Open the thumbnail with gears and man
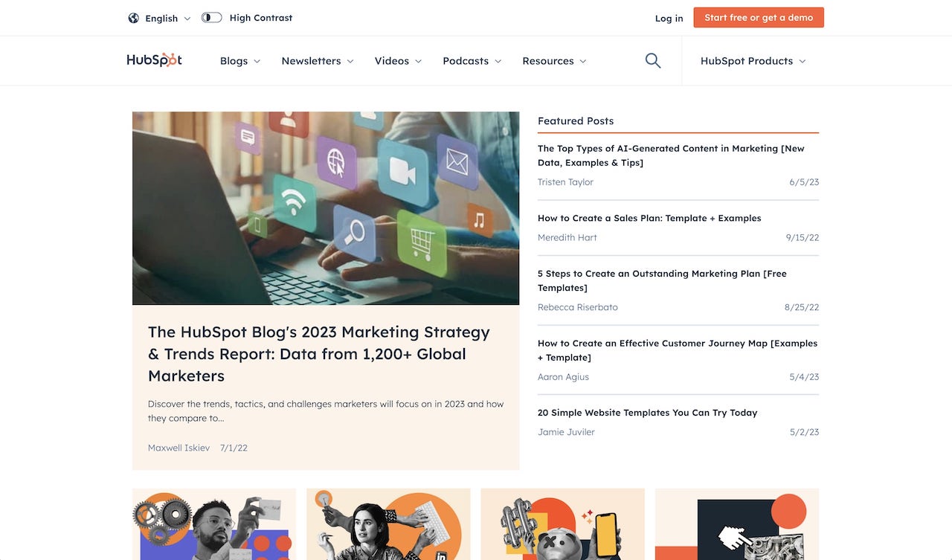The height and width of the screenshot is (560, 952). point(214,524)
